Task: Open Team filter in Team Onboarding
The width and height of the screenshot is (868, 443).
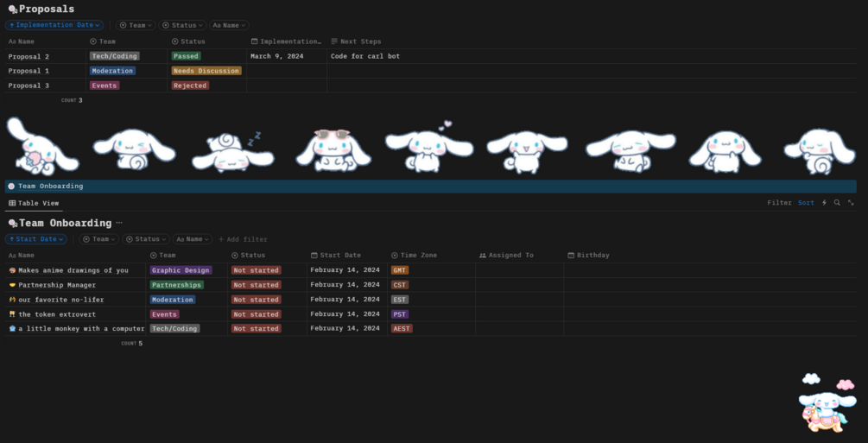Action: point(99,239)
